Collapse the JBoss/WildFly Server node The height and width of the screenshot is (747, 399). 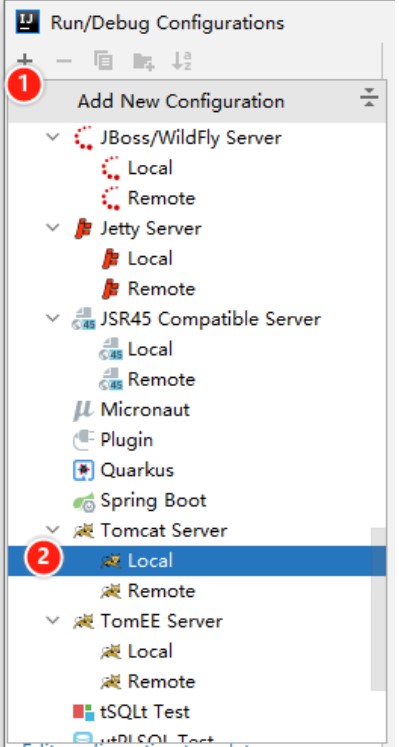53,138
